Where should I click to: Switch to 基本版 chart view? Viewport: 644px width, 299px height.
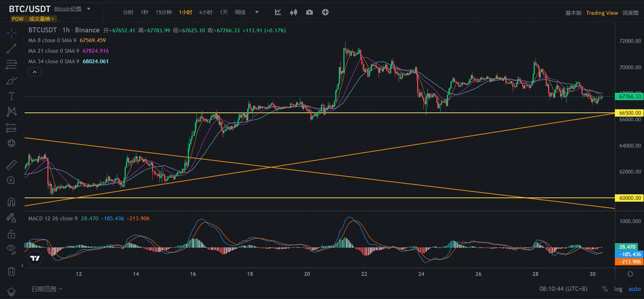(x=573, y=13)
